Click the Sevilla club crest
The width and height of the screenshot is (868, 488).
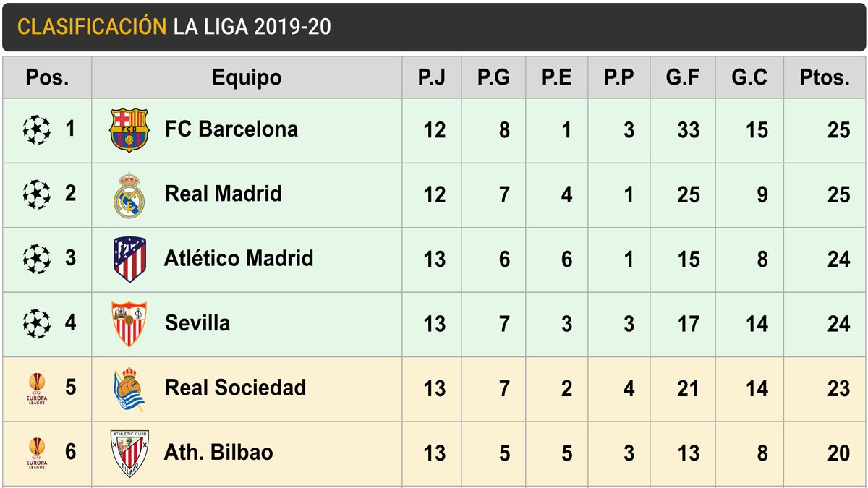[129, 323]
